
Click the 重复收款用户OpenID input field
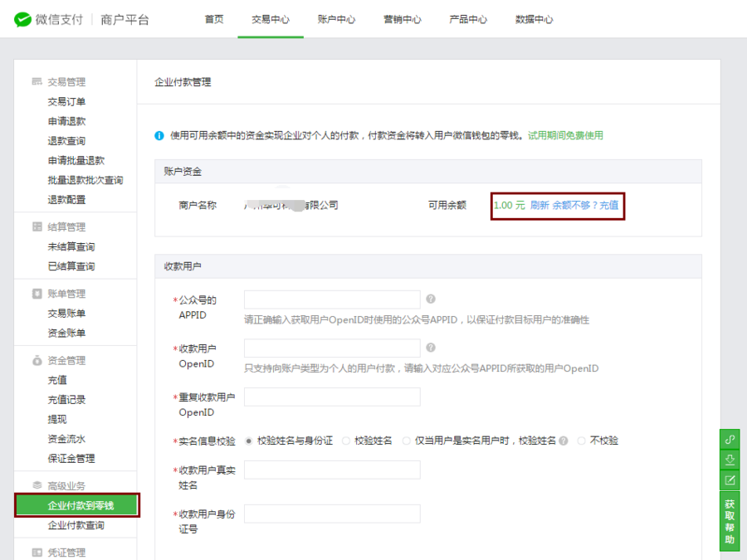[332, 397]
